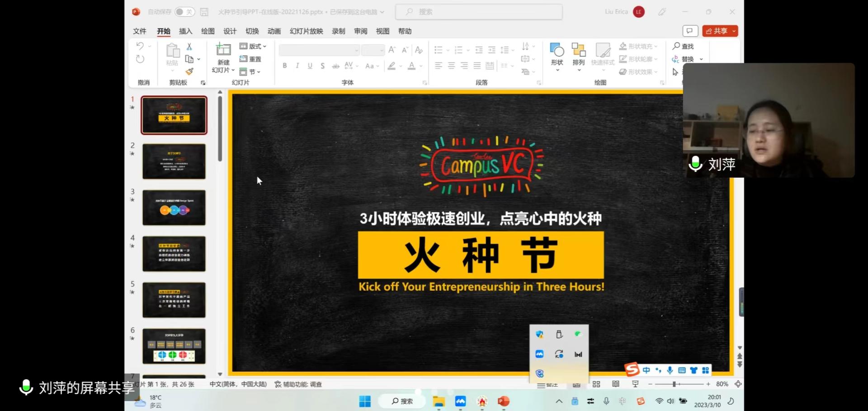Screen dimensions: 868x411
Task: Expand the Share button dropdown arrow
Action: click(734, 31)
